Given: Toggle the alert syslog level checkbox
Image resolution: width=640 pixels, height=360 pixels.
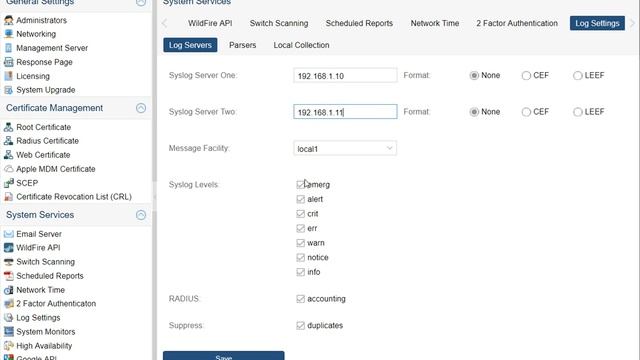Looking at the screenshot, I should [300, 199].
